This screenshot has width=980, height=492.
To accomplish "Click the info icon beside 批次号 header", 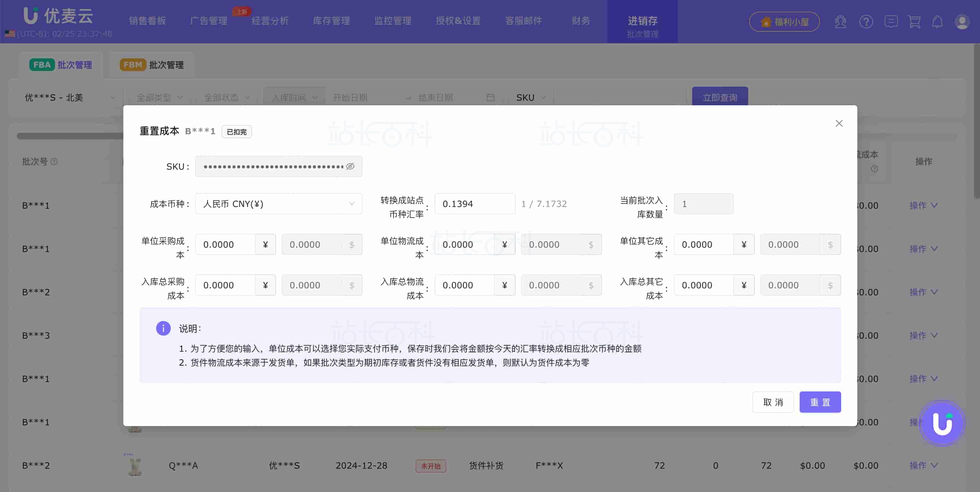I will [x=54, y=162].
